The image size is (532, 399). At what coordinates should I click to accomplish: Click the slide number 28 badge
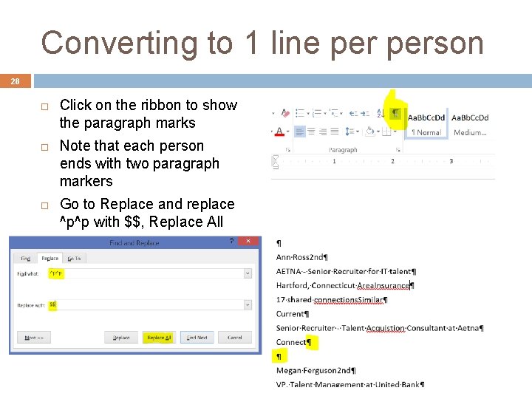[16, 81]
